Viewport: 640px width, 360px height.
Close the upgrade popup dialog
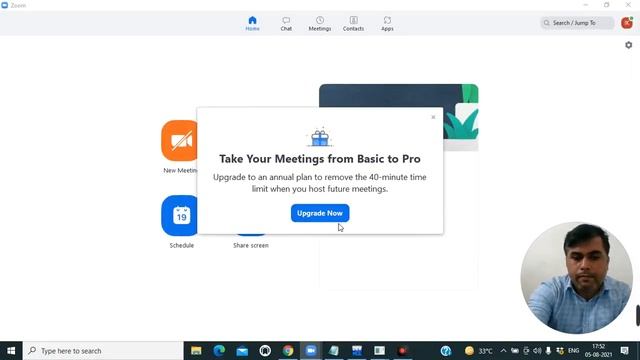click(x=433, y=117)
